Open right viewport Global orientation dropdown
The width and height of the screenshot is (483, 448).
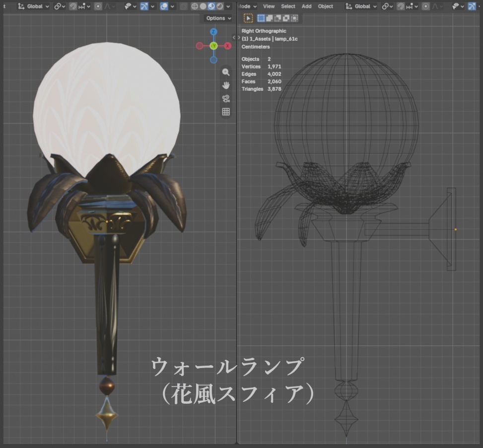361,6
